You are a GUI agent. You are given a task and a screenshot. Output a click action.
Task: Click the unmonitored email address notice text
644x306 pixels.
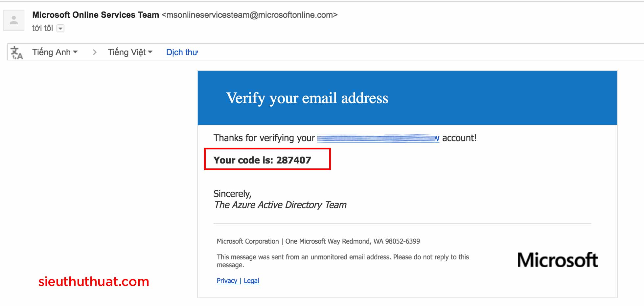343,261
